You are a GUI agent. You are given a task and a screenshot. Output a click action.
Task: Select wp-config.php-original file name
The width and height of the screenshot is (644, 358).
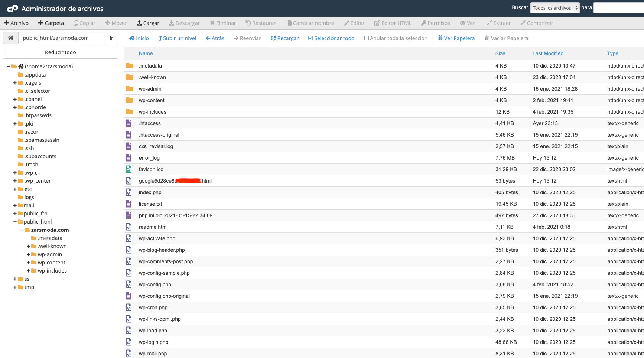tap(164, 296)
